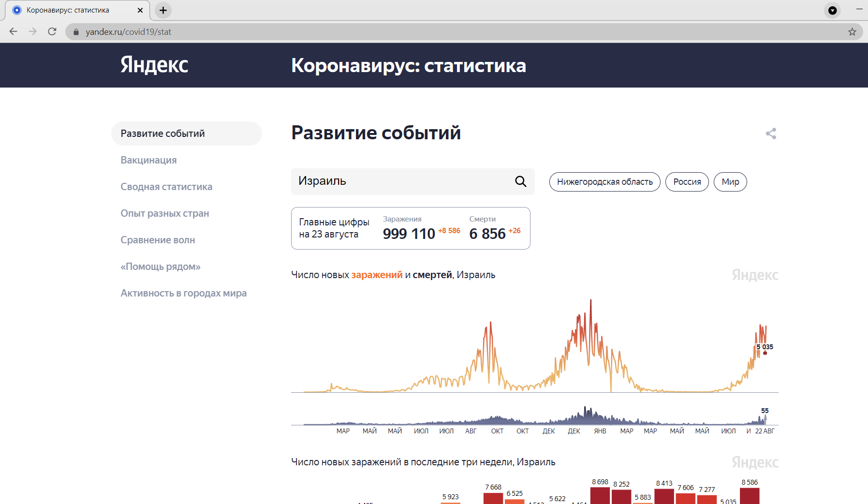Image resolution: width=868 pixels, height=504 pixels.
Task: Reload the page with refresh icon
Action: [52, 31]
